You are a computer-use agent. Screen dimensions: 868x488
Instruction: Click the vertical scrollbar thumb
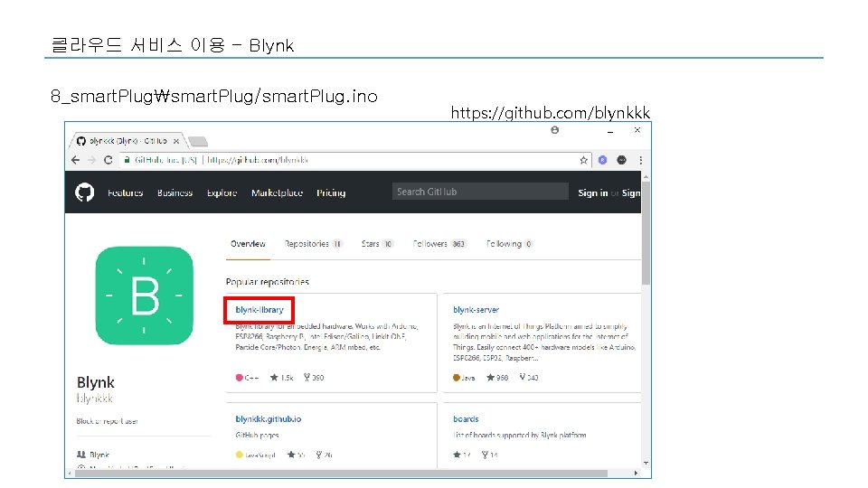[646, 233]
